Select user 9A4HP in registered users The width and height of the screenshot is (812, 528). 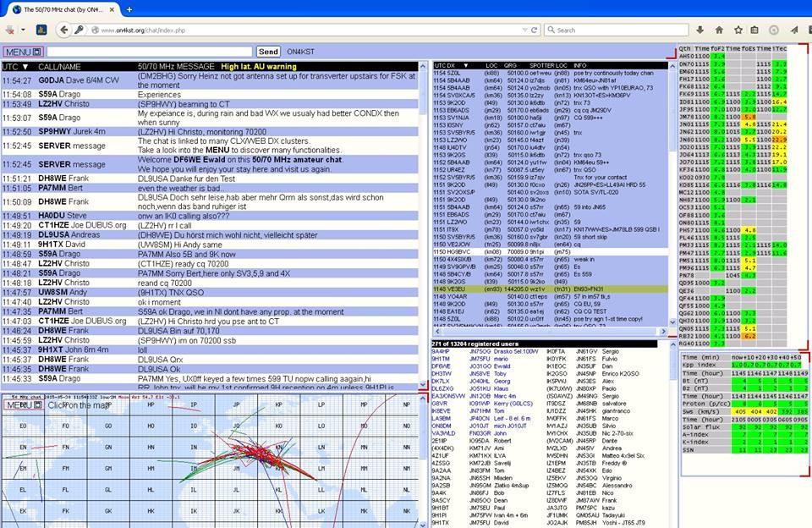click(441, 351)
